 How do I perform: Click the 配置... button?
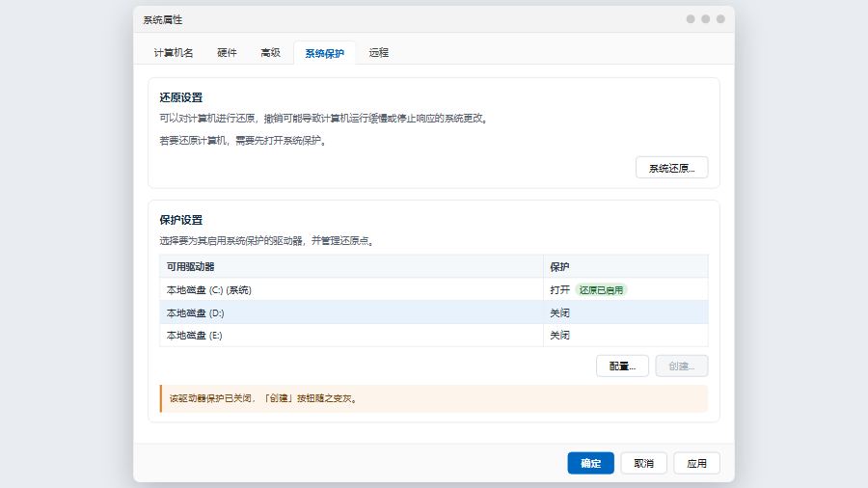[x=622, y=366]
